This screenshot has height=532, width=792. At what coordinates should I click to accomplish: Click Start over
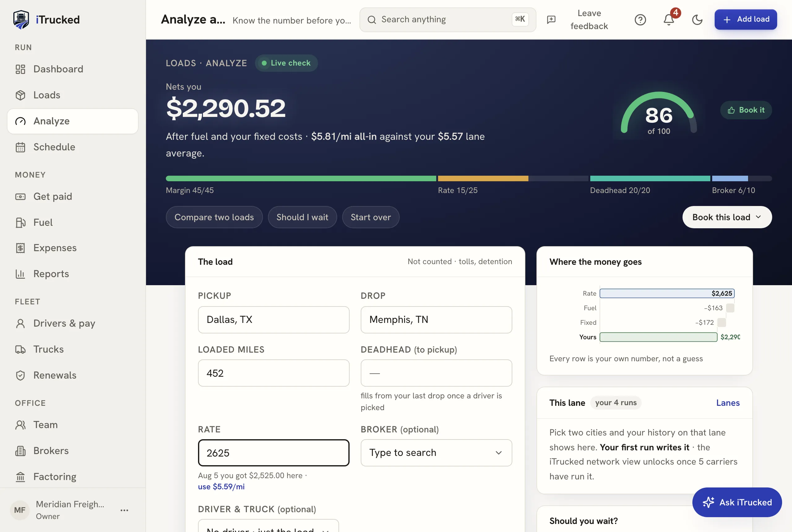pos(371,217)
